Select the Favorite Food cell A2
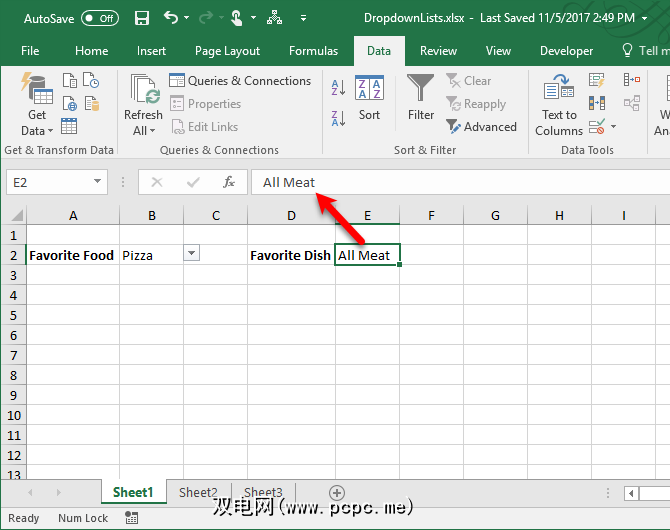Screen dimensions: 670x530 pos(72,255)
